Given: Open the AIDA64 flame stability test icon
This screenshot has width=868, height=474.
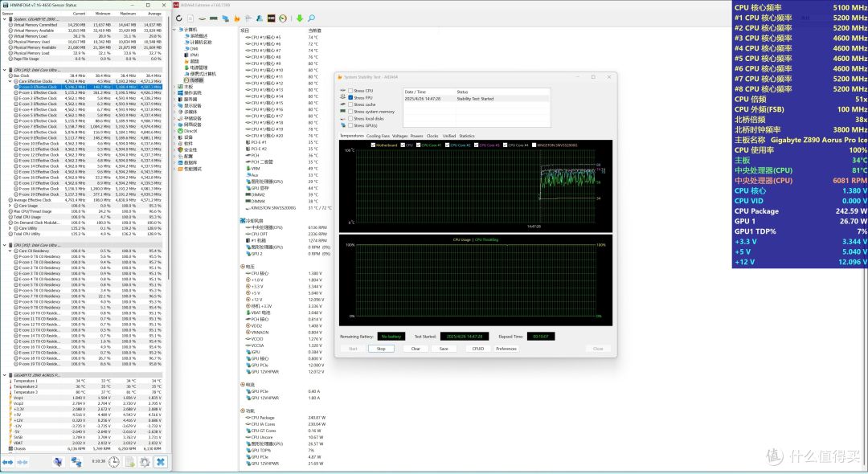Looking at the screenshot, I should (x=237, y=18).
